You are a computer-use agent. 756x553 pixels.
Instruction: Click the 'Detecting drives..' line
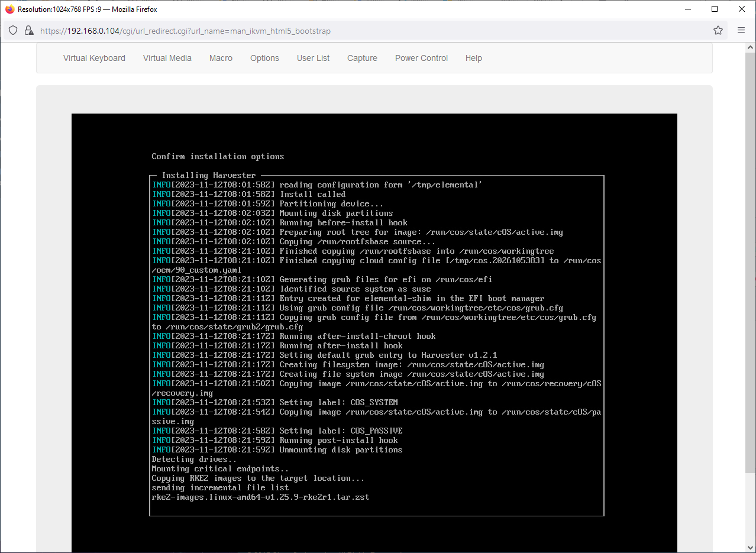click(194, 460)
